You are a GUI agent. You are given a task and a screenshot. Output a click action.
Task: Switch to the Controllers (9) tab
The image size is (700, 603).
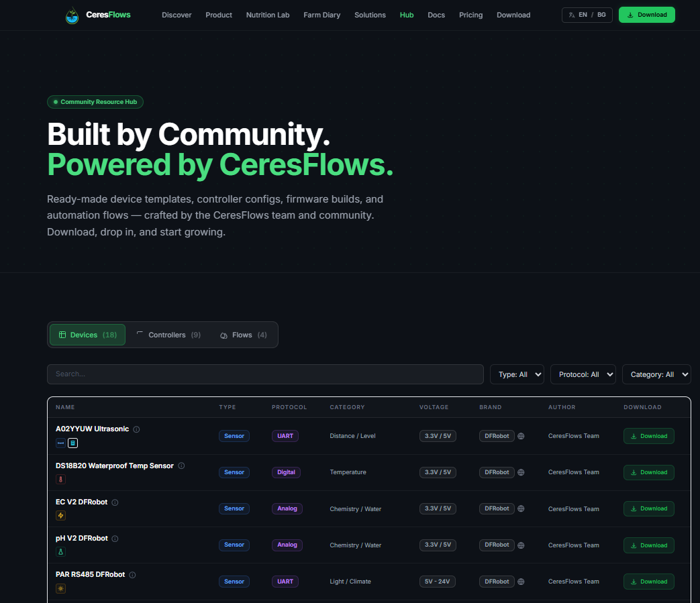coord(168,335)
